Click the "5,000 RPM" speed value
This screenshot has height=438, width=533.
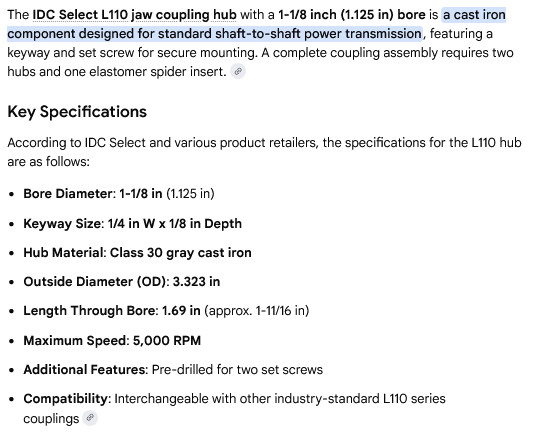pyautogui.click(x=167, y=340)
